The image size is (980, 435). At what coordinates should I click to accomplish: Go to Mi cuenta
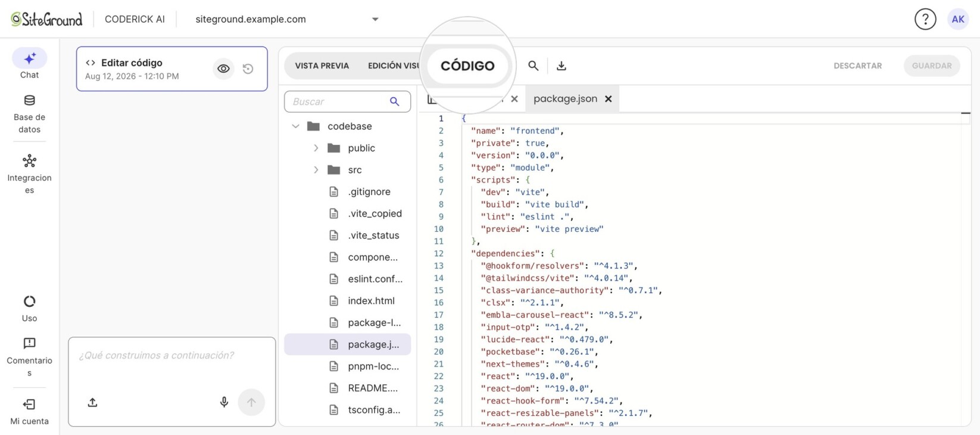[x=29, y=412]
